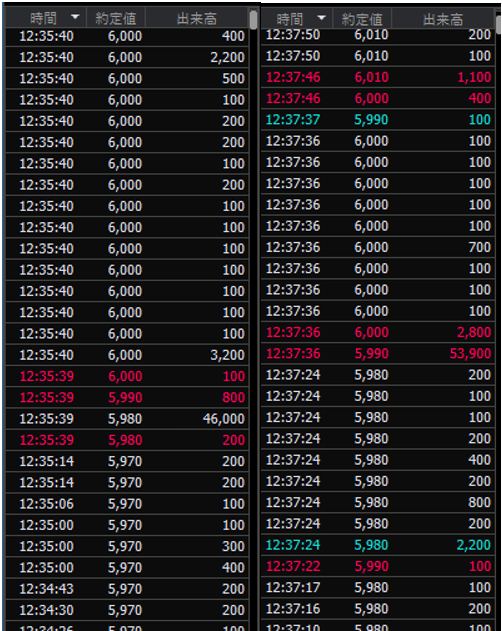Screen dimensions: 502x631
Task: Select the 12:37:36 row with 700 volume
Action: [x=378, y=247]
